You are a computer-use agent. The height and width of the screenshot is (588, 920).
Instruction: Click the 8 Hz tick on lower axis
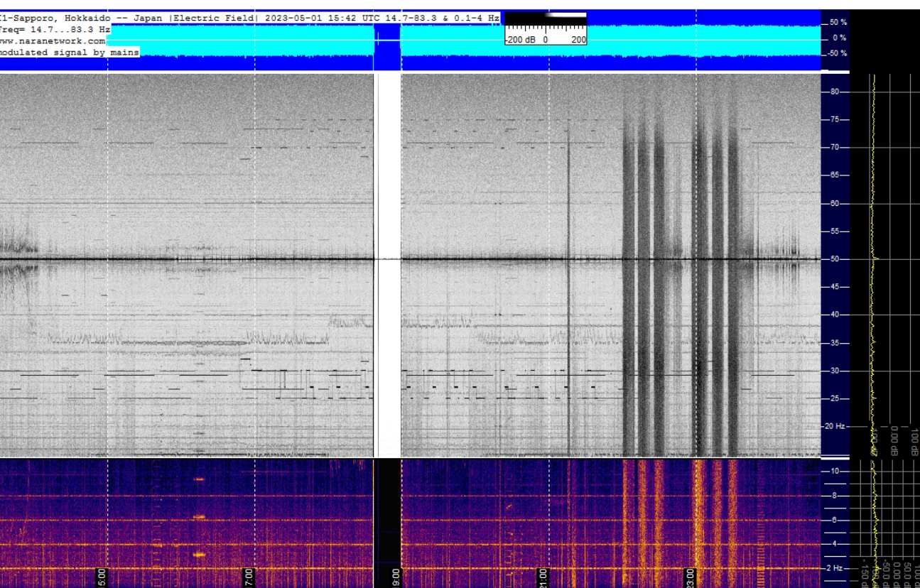coord(835,496)
